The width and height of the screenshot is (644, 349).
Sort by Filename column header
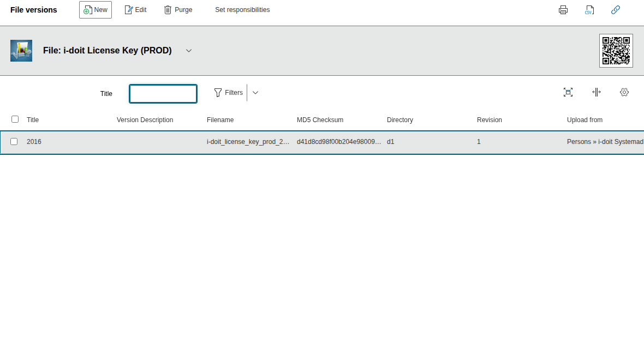(x=220, y=120)
